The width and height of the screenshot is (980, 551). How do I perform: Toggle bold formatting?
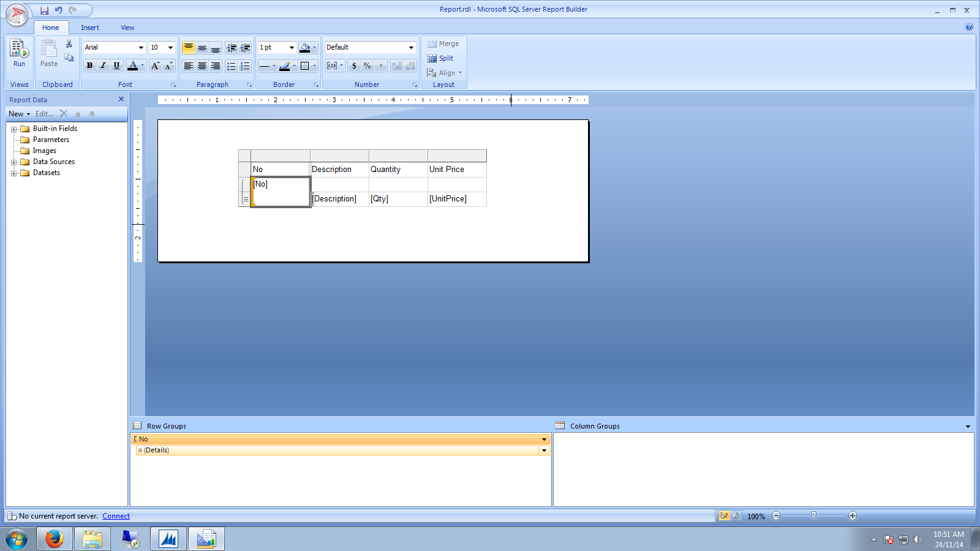click(90, 66)
